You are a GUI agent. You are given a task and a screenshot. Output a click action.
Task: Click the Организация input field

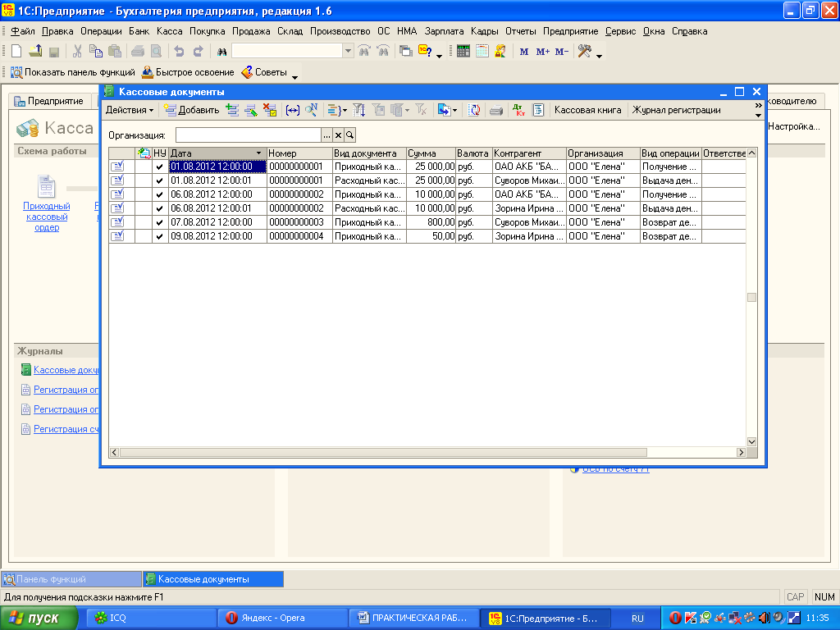coord(248,135)
